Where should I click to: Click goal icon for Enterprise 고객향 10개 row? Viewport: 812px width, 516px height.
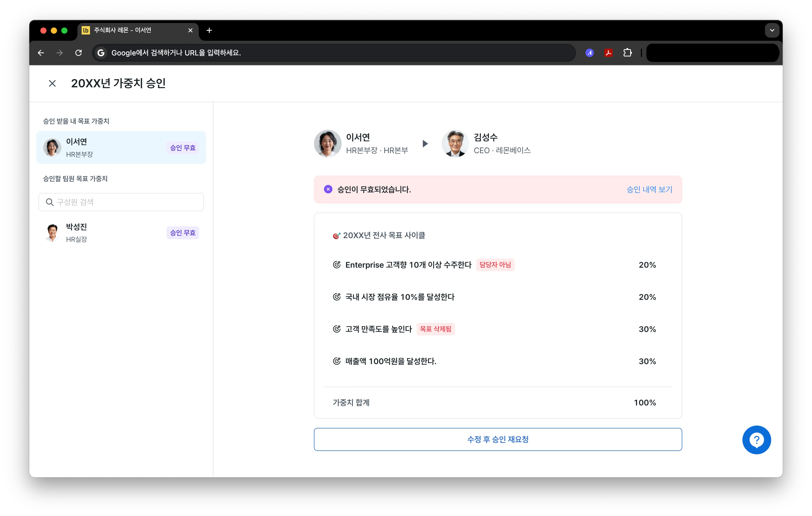336,265
